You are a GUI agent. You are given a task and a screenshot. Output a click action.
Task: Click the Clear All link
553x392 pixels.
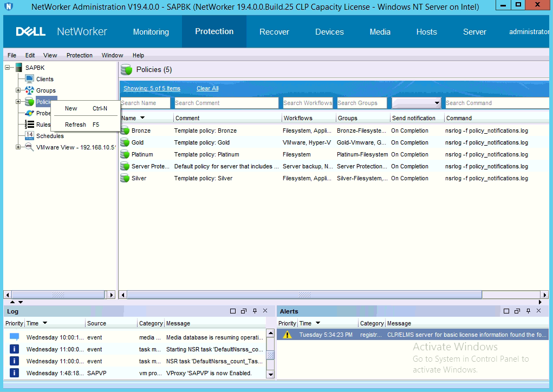pyautogui.click(x=207, y=88)
